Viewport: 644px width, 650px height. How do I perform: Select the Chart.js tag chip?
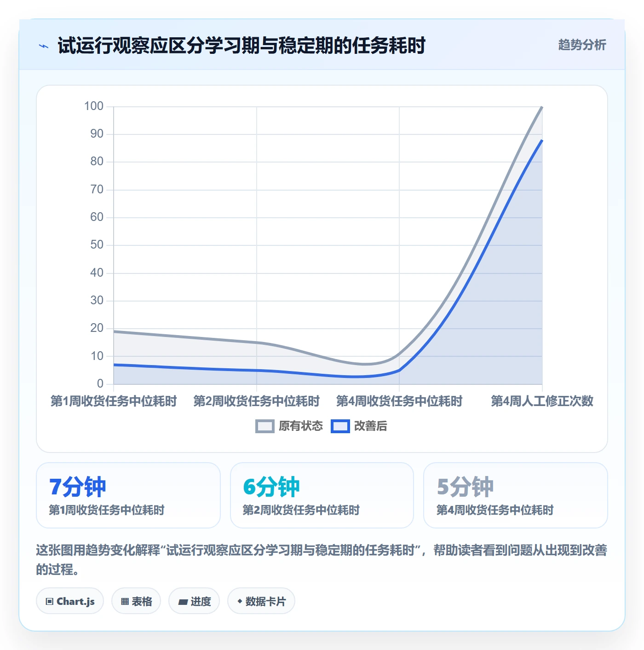70,601
